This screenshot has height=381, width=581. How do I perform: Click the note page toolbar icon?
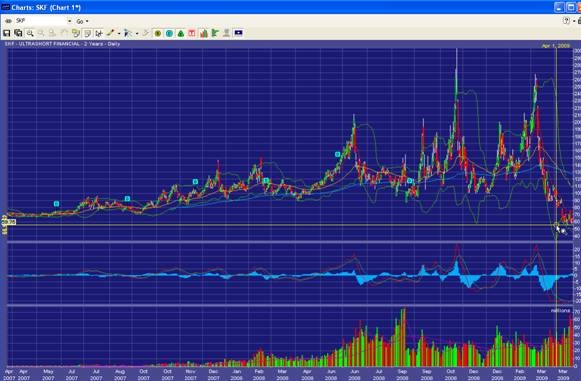[87, 33]
